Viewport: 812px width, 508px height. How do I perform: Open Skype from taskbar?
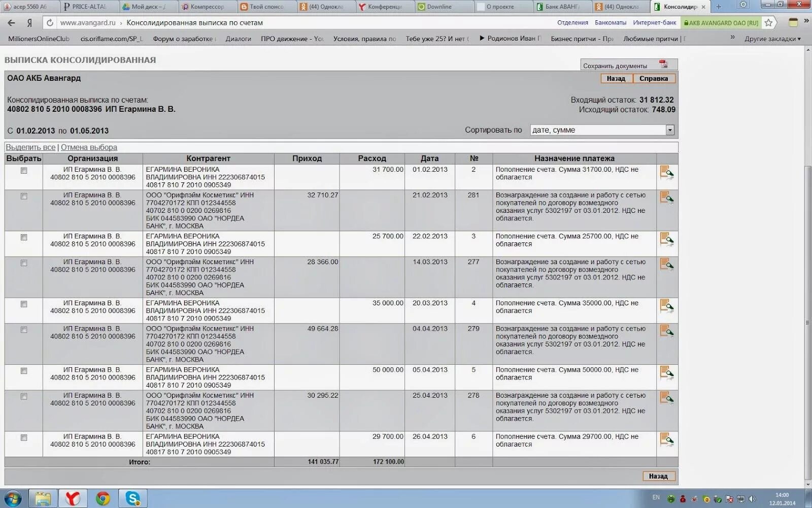click(x=133, y=499)
